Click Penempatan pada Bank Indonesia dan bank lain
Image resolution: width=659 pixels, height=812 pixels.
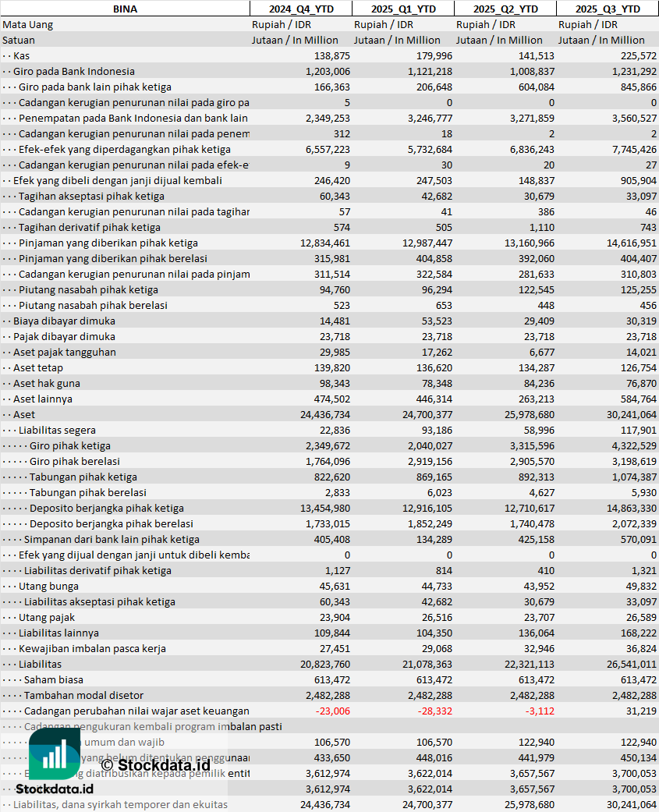point(133,118)
